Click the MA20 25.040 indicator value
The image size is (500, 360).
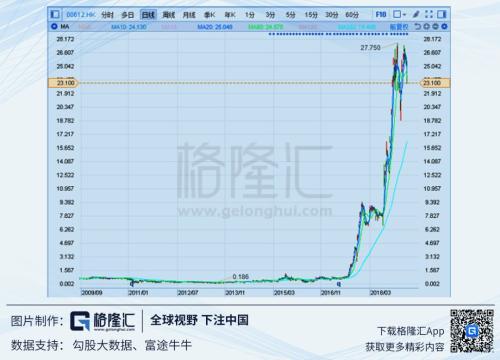215,27
